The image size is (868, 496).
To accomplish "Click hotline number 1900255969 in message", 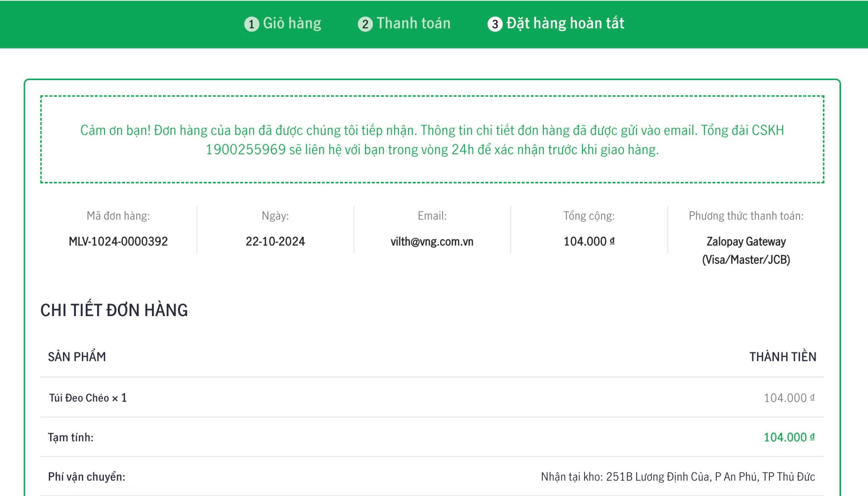I will coord(245,149).
